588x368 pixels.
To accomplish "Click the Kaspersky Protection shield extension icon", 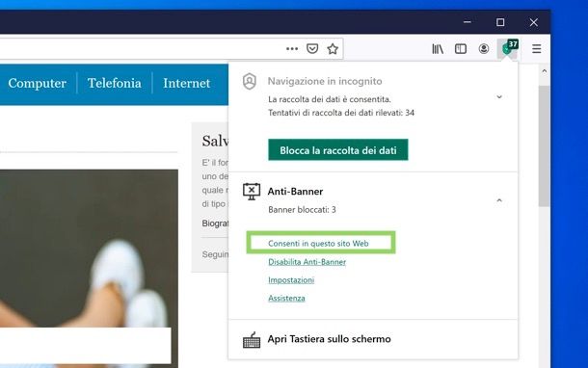I will (x=508, y=48).
